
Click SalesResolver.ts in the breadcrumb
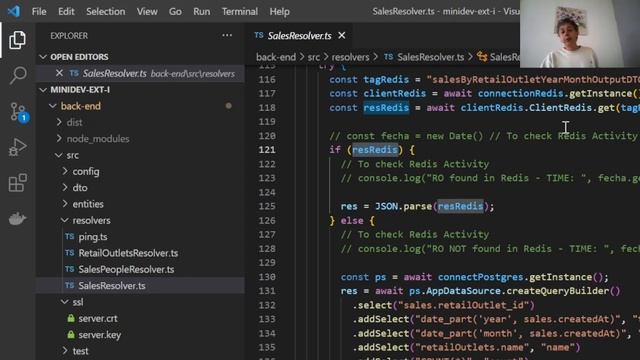tap(431, 57)
